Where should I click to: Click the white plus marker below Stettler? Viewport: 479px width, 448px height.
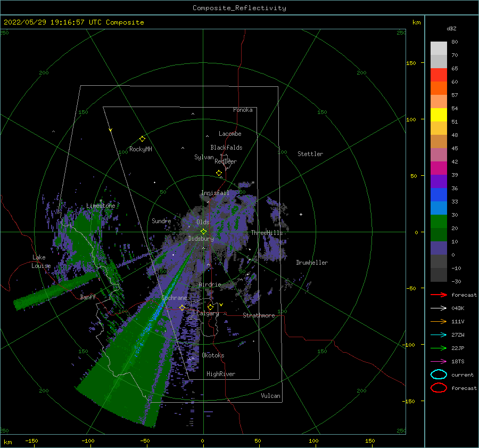(301, 214)
